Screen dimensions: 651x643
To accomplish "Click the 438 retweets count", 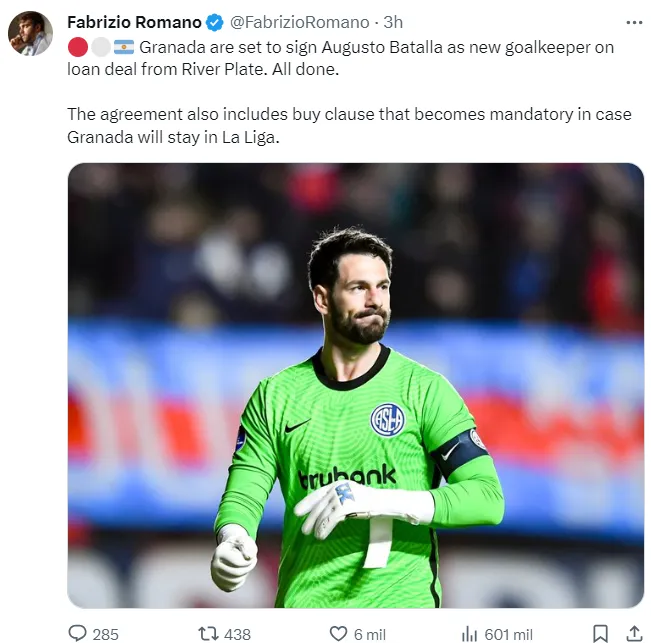I will click(x=237, y=635).
